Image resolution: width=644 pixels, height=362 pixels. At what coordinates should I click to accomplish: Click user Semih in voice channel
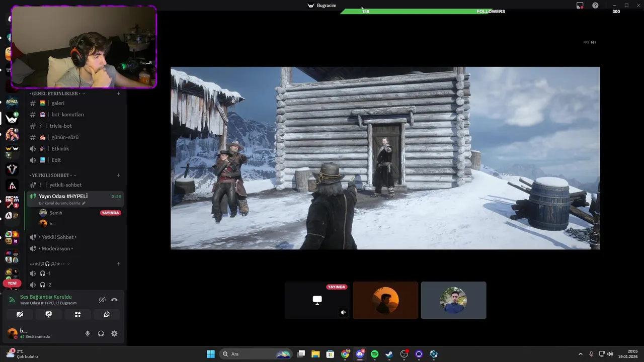56,213
